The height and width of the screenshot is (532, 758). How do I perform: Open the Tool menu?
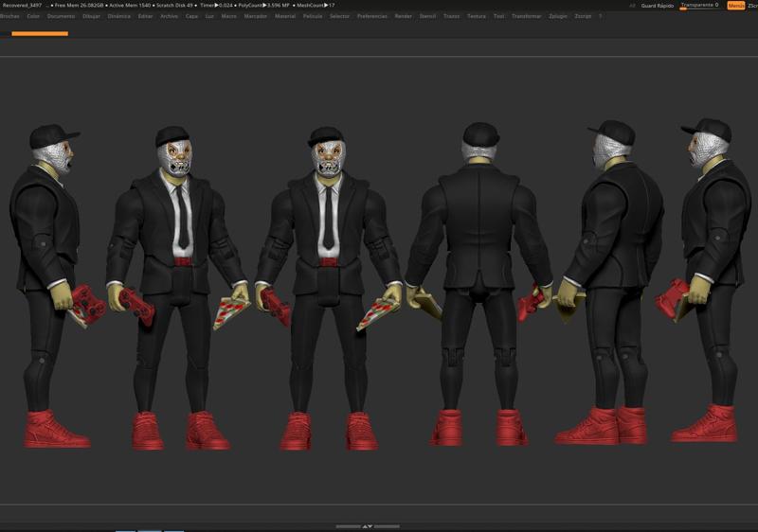(499, 16)
